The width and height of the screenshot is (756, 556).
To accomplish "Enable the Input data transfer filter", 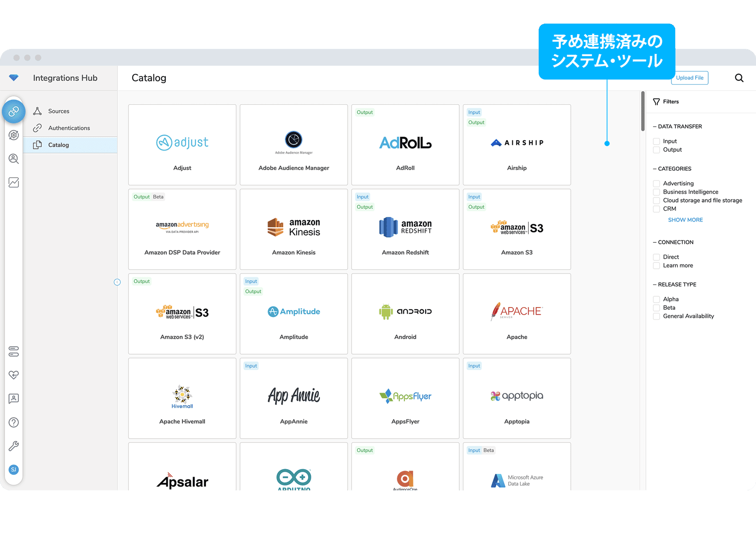I will pos(656,141).
